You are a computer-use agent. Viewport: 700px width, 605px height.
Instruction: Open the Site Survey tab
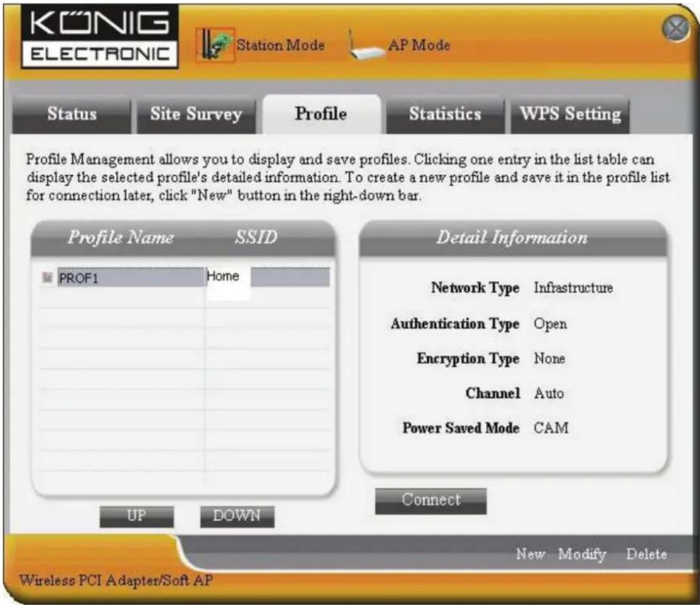click(196, 114)
